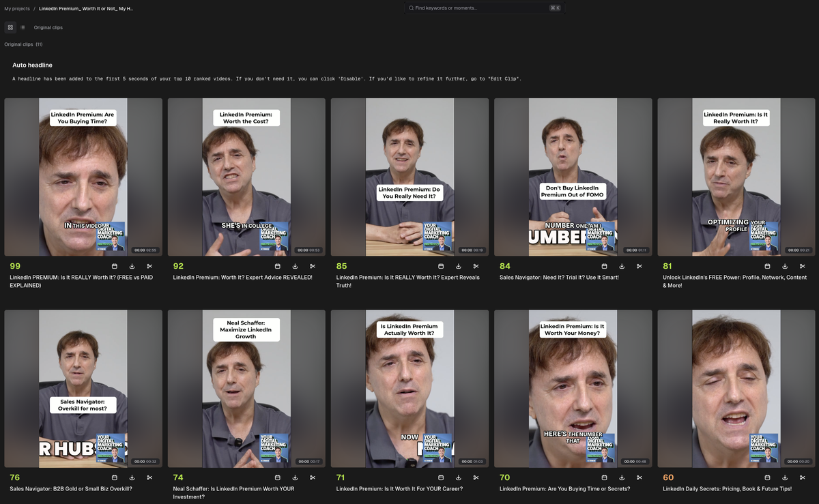
Task: Open schedule calendar for clip scored 74
Action: coord(278,477)
